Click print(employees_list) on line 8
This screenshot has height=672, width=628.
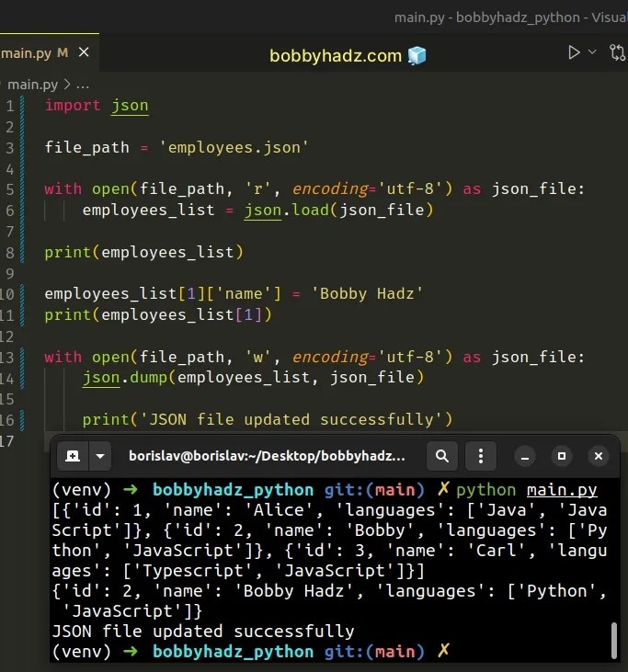click(x=144, y=253)
